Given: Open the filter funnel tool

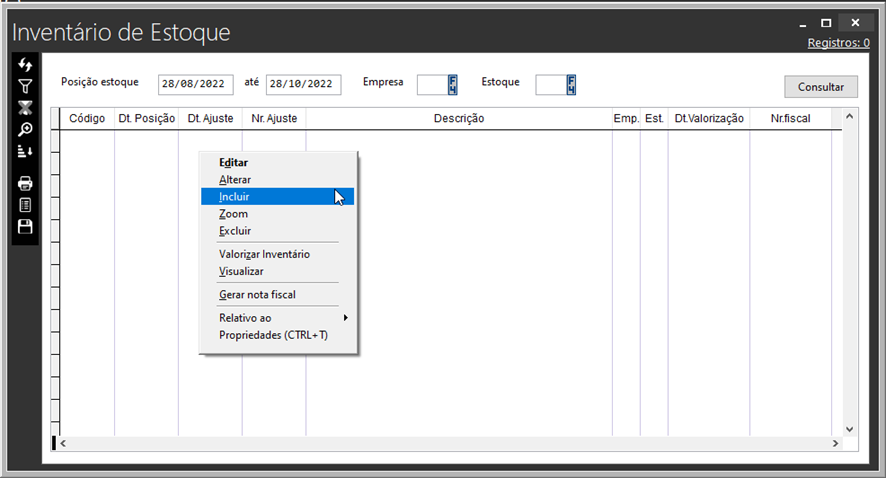Looking at the screenshot, I should 26,87.
